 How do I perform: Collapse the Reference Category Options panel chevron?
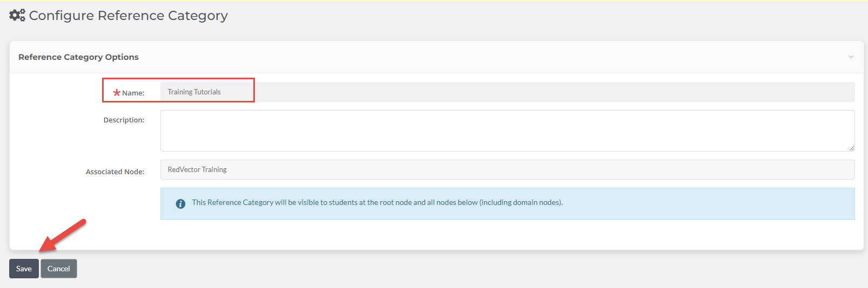click(851, 57)
